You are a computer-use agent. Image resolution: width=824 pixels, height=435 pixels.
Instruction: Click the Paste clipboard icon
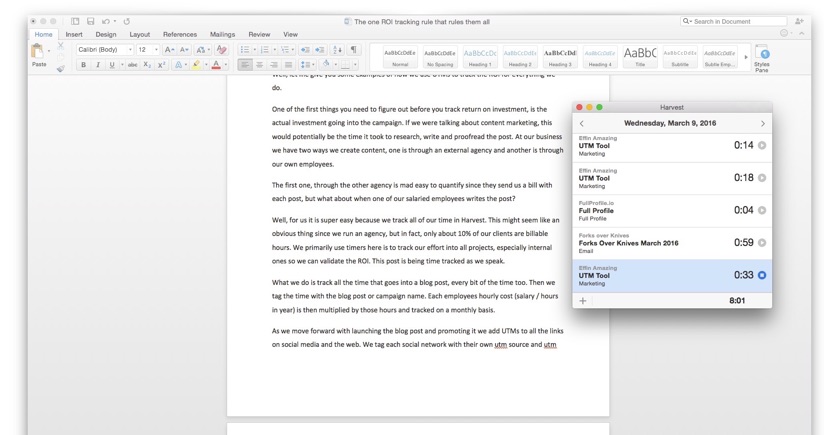click(x=37, y=51)
